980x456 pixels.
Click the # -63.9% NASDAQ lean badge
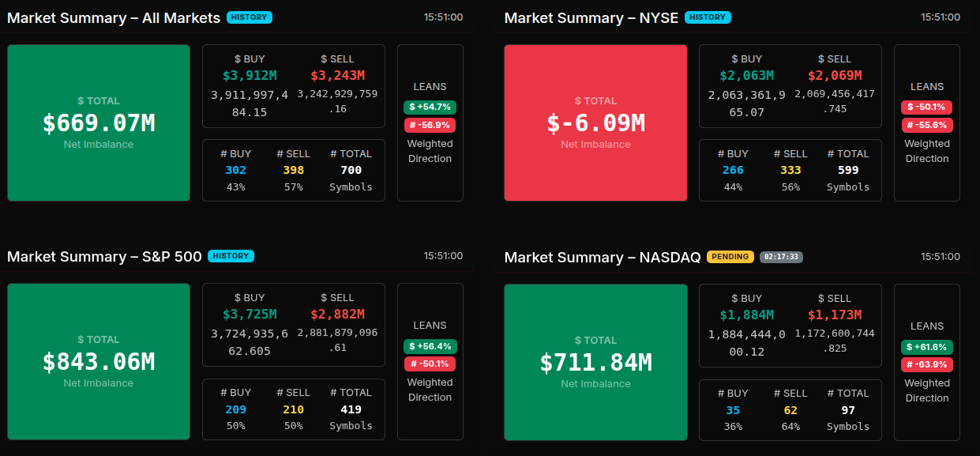pos(927,364)
